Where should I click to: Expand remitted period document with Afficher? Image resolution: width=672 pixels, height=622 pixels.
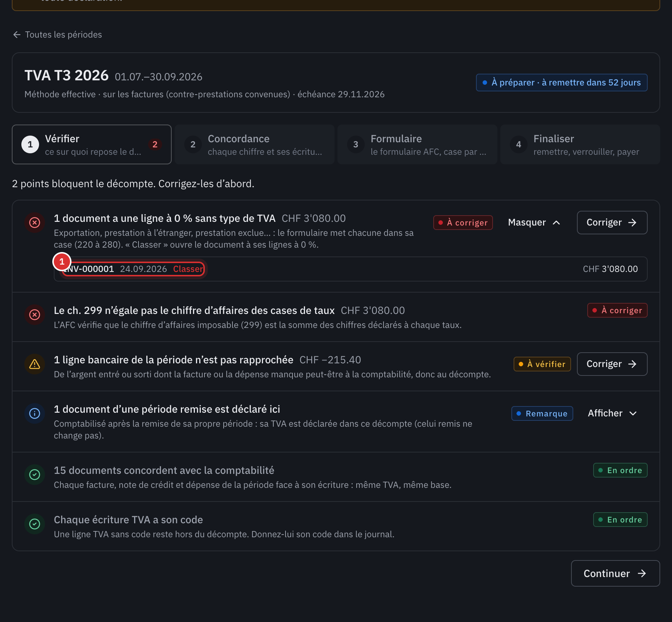coord(612,413)
